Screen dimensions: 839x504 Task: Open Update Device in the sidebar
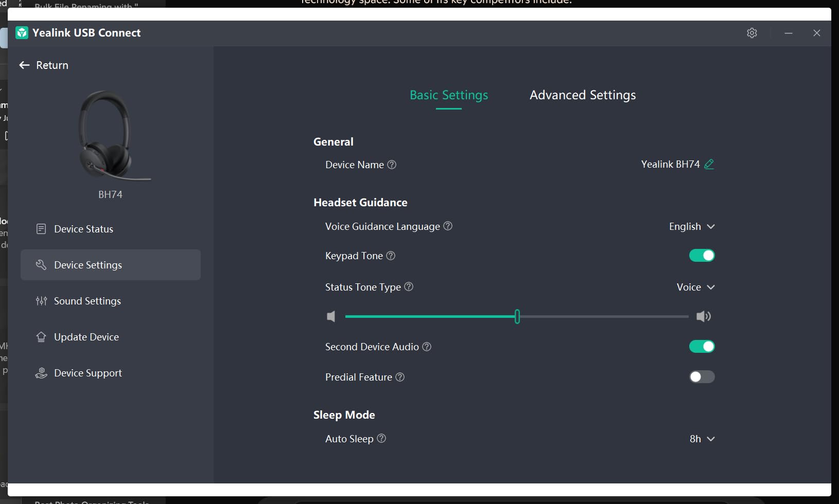pos(111,337)
